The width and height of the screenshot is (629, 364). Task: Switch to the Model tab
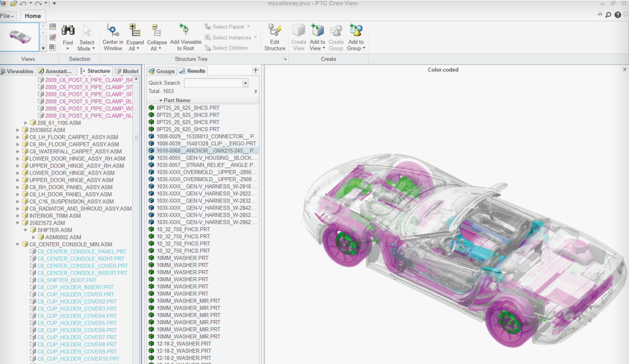127,71
